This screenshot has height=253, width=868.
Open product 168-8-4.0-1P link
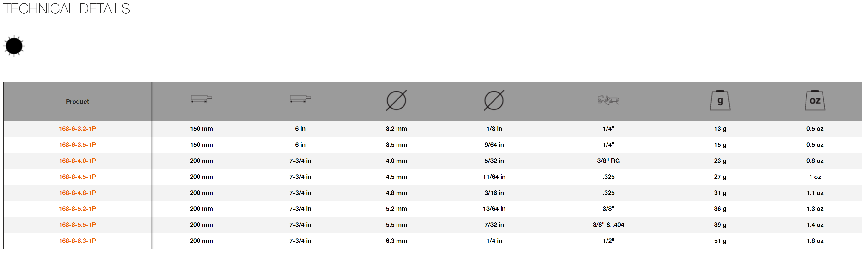pyautogui.click(x=78, y=161)
